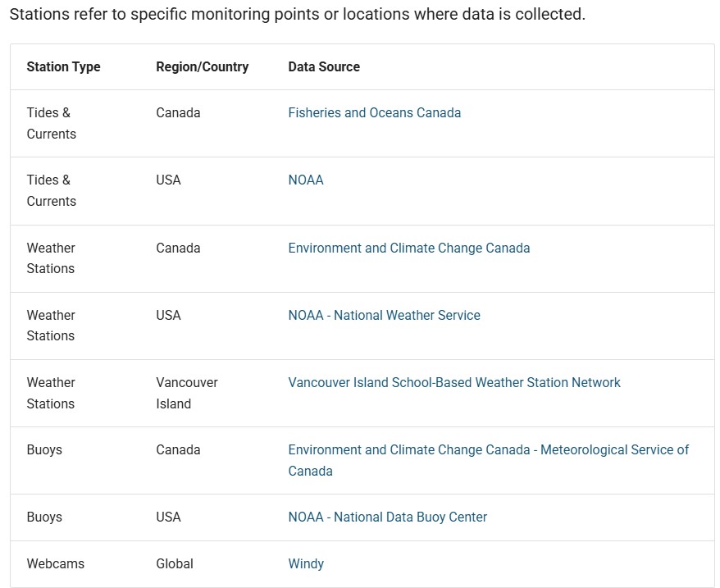
Task: Select the Webcams station type cell
Action: [55, 564]
